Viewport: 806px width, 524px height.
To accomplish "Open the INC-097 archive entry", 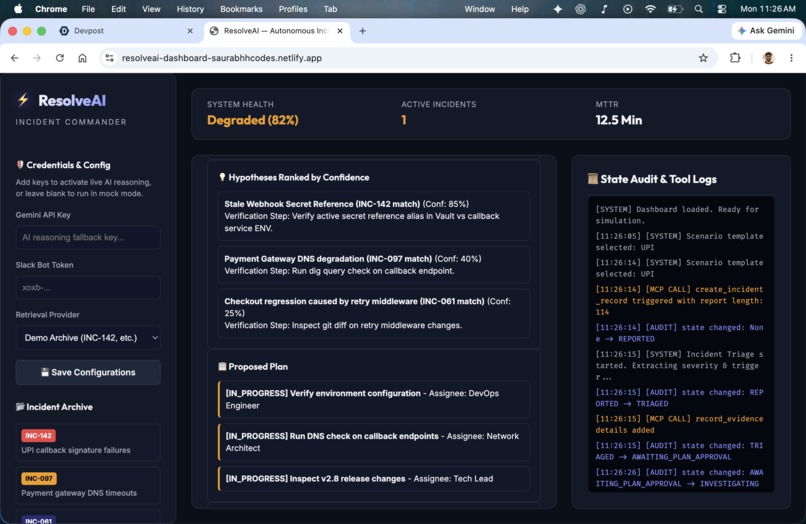I will tap(88, 485).
